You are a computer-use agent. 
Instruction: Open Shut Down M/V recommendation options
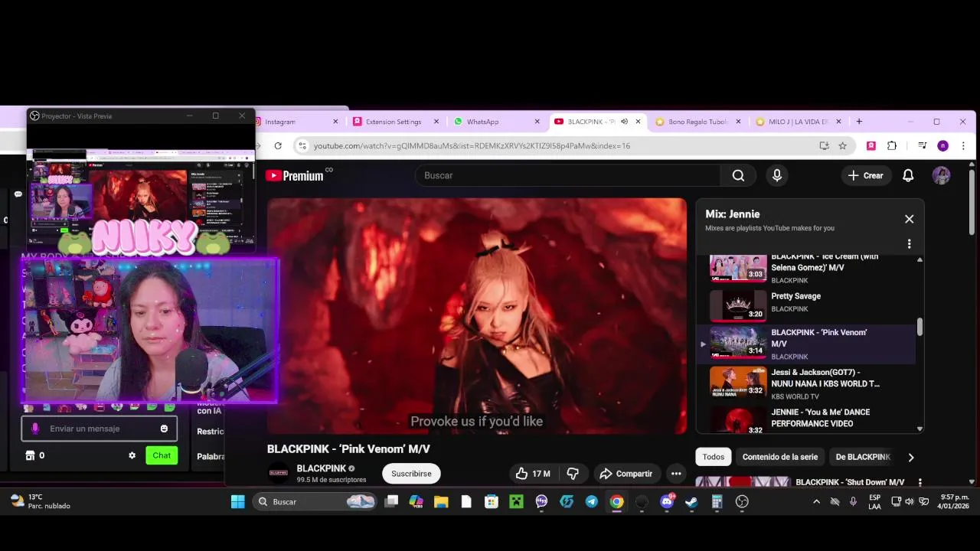[920, 482]
